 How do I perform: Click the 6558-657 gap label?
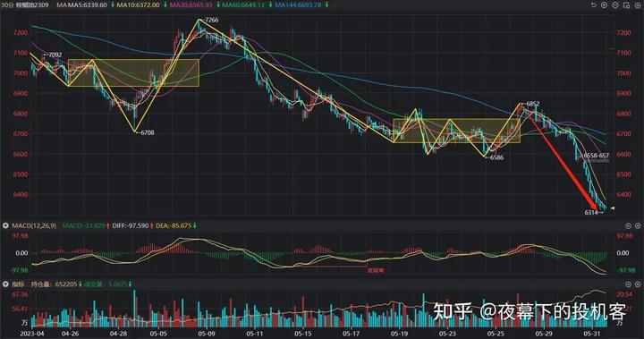596,156
